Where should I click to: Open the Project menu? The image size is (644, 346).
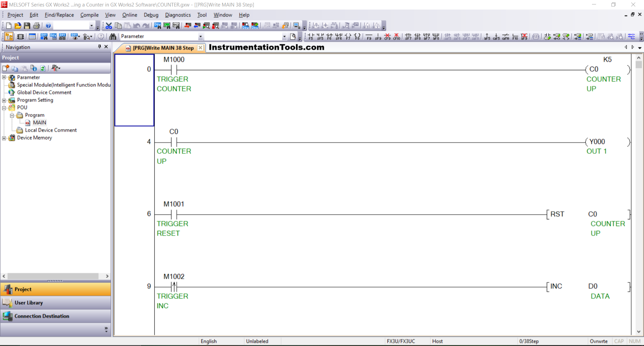pos(15,15)
